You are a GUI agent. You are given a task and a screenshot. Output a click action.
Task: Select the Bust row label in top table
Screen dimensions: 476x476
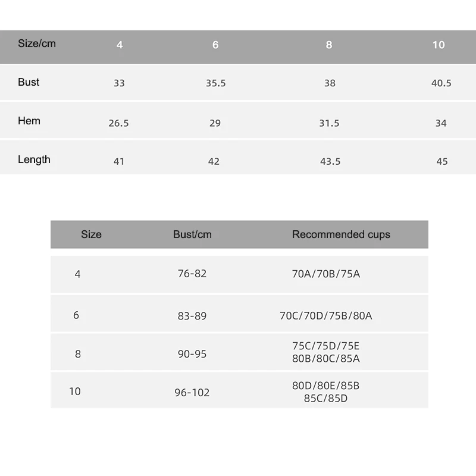29,82
